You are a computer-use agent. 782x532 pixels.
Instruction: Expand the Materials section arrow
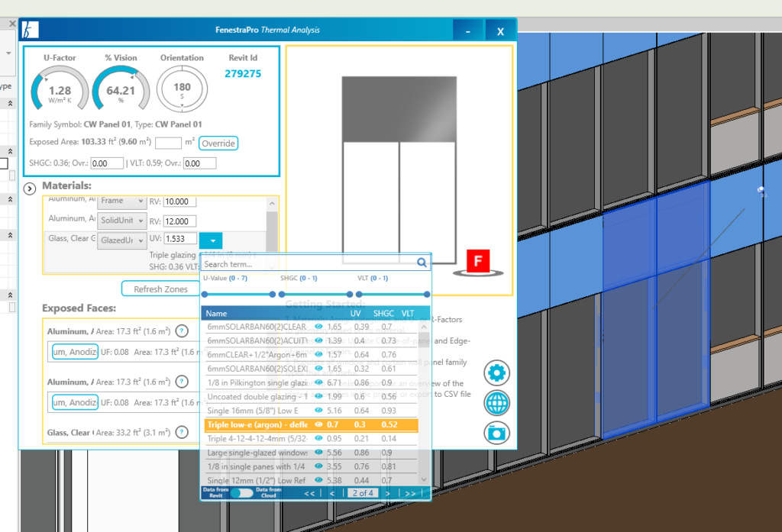pyautogui.click(x=30, y=189)
